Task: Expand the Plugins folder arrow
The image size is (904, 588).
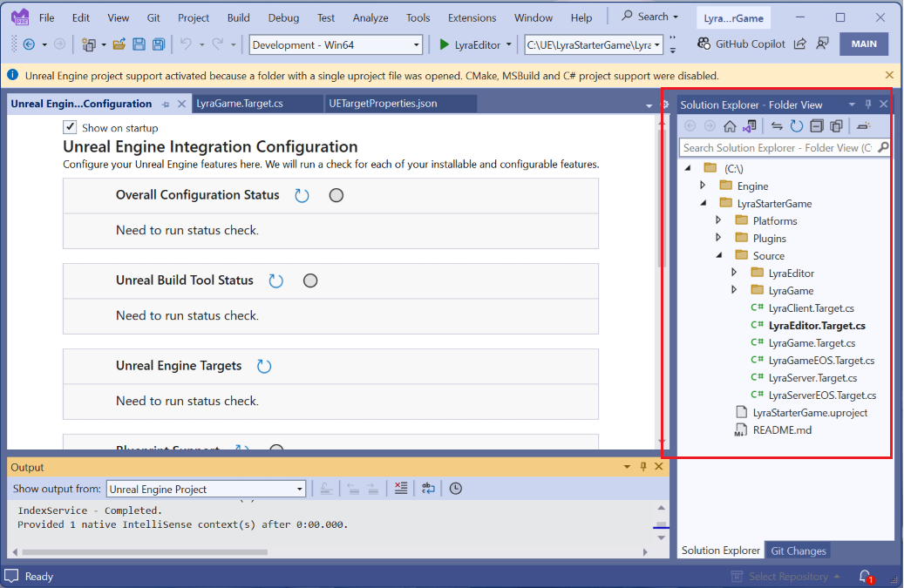Action: (717, 238)
